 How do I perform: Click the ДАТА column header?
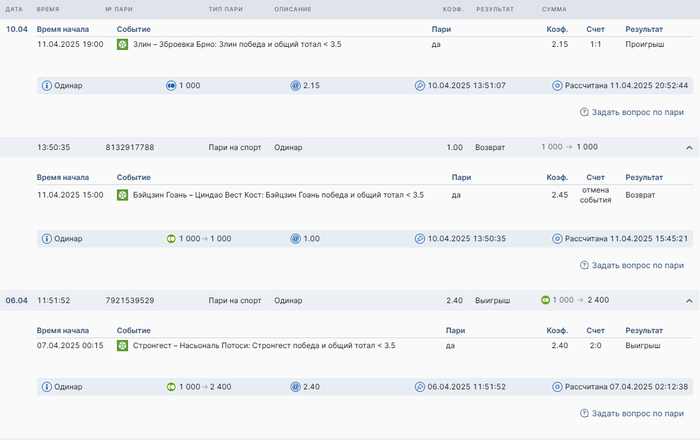click(x=15, y=9)
